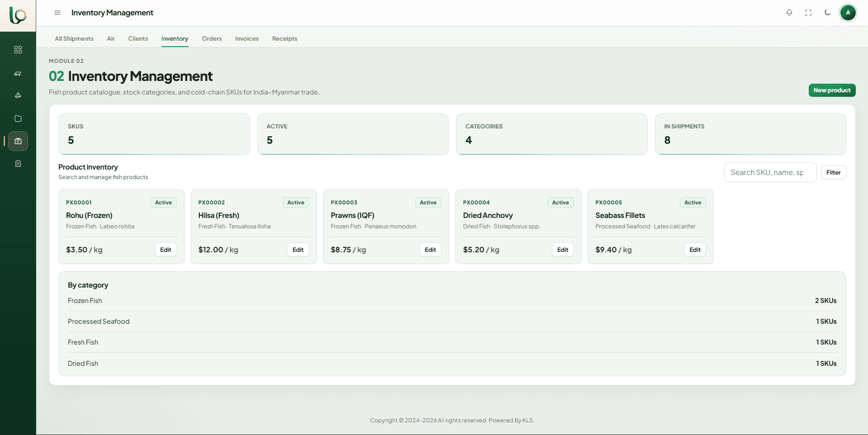Open ship icon in sidebar
The image size is (868, 435).
[x=18, y=95]
